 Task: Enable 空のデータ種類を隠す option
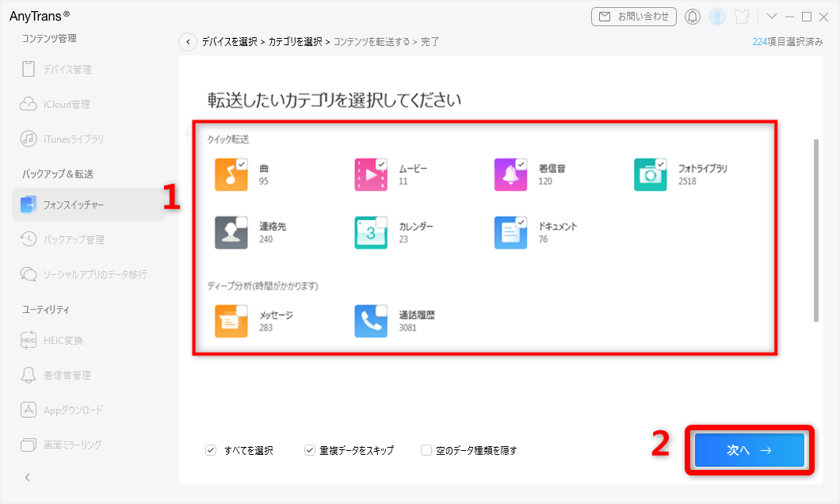coord(425,449)
